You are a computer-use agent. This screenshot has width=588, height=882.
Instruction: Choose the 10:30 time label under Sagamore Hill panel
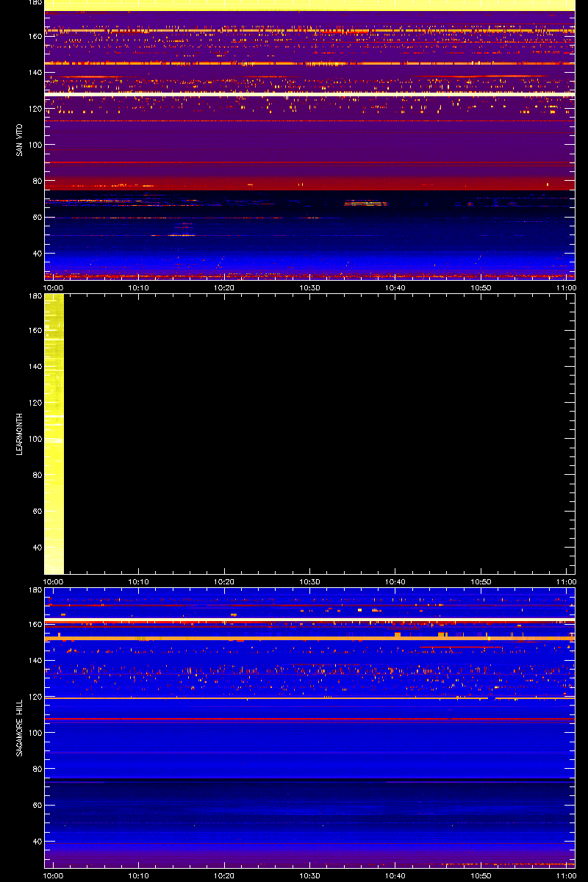(310, 876)
